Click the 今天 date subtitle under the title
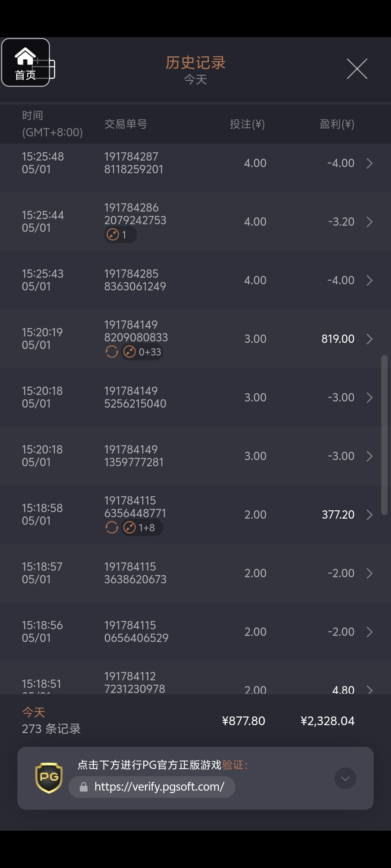Screen dimensions: 391x868 click(195, 80)
